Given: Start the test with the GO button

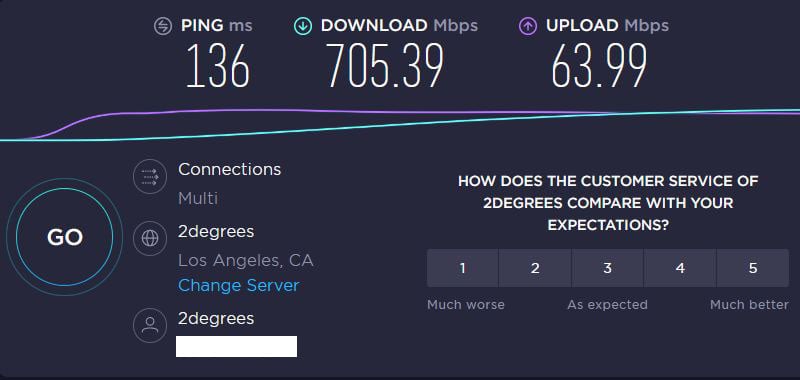Looking at the screenshot, I should click(64, 237).
